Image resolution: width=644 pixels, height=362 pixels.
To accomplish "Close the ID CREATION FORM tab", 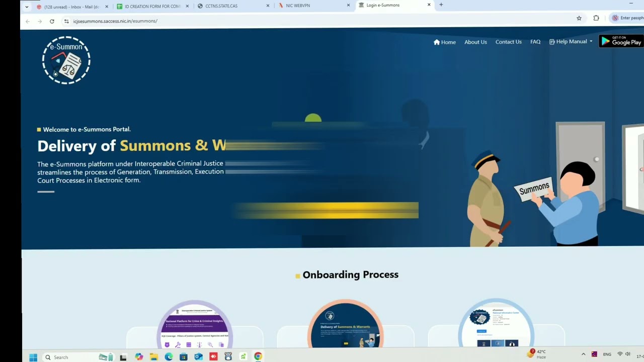I will [188, 6].
